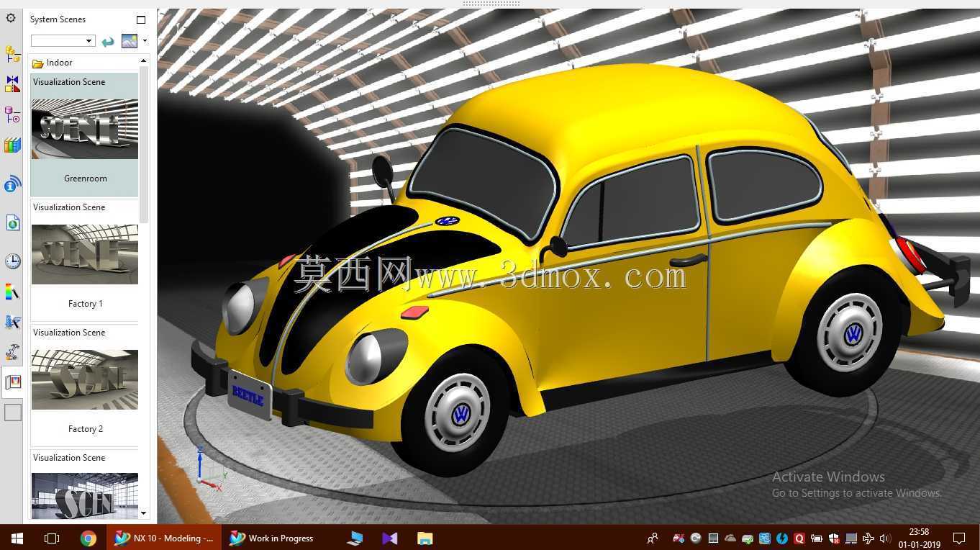Click scenes list scrollbar down arrow
Viewport: 980px width, 550px height.
143,513
